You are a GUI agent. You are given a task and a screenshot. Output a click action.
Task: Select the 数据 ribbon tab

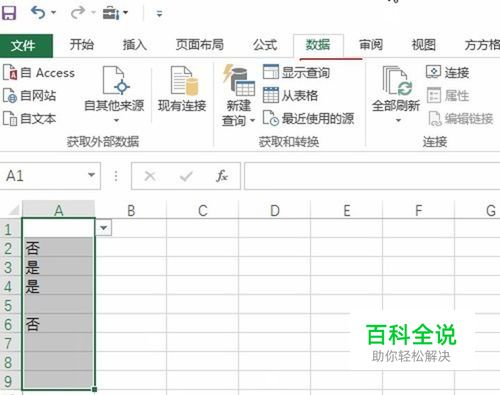click(318, 45)
